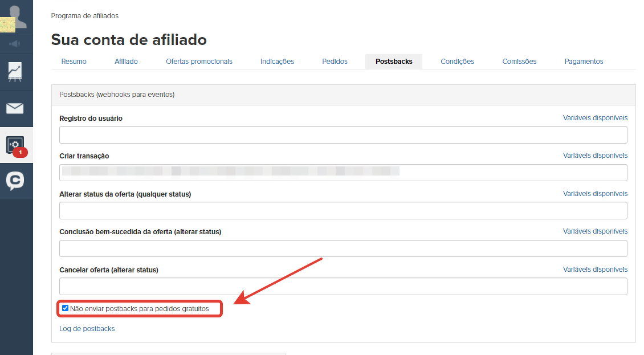644x355 pixels.
Task: Click the Conclusão bem-sucedida da oferta field
Action: [x=343, y=248]
